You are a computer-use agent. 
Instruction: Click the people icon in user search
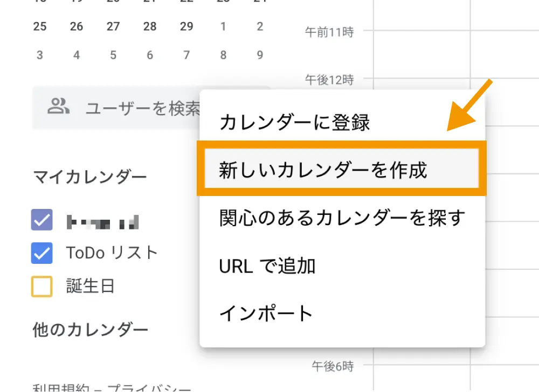pyautogui.click(x=58, y=107)
